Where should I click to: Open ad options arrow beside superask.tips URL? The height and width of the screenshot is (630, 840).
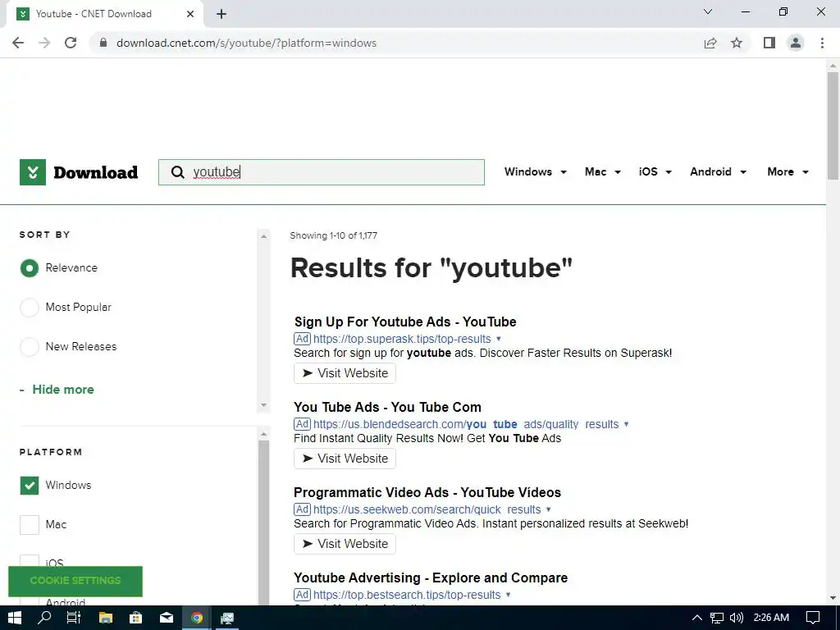point(499,339)
